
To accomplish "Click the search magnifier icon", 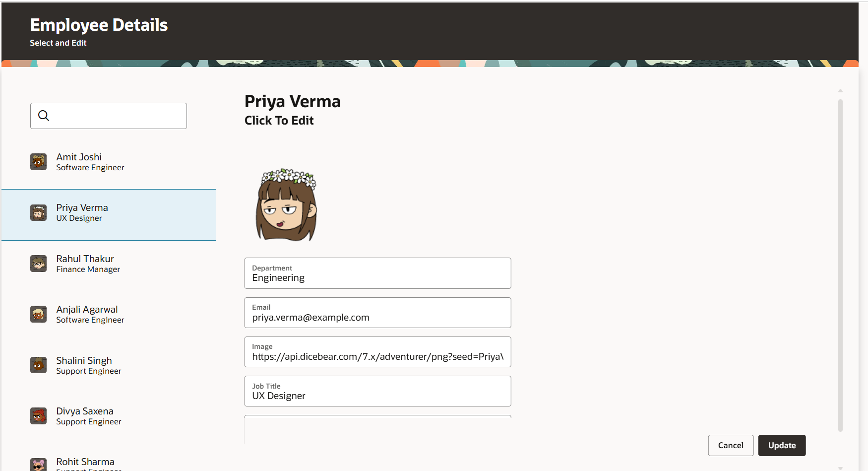I will (x=44, y=116).
